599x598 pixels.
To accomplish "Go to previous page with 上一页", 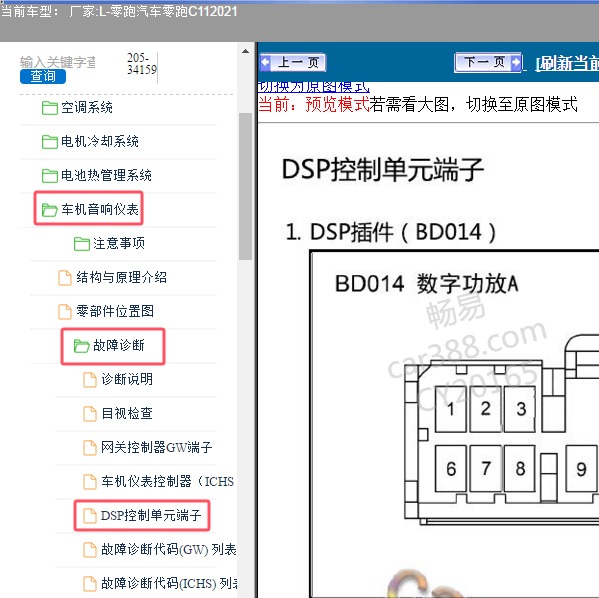I will click(x=293, y=62).
